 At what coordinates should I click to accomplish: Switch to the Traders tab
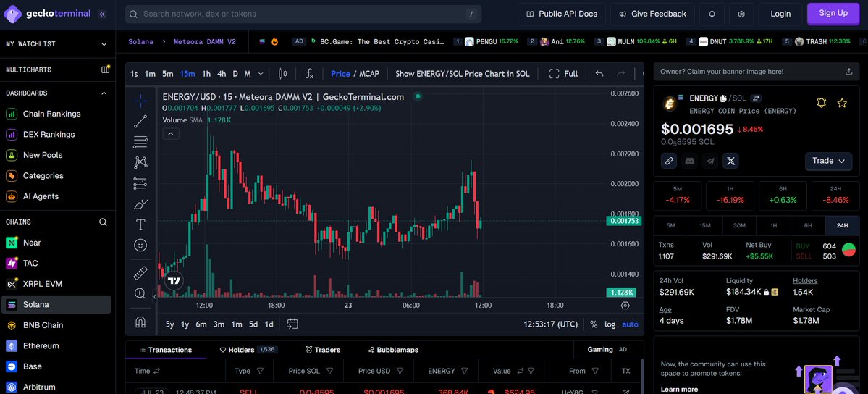click(323, 350)
